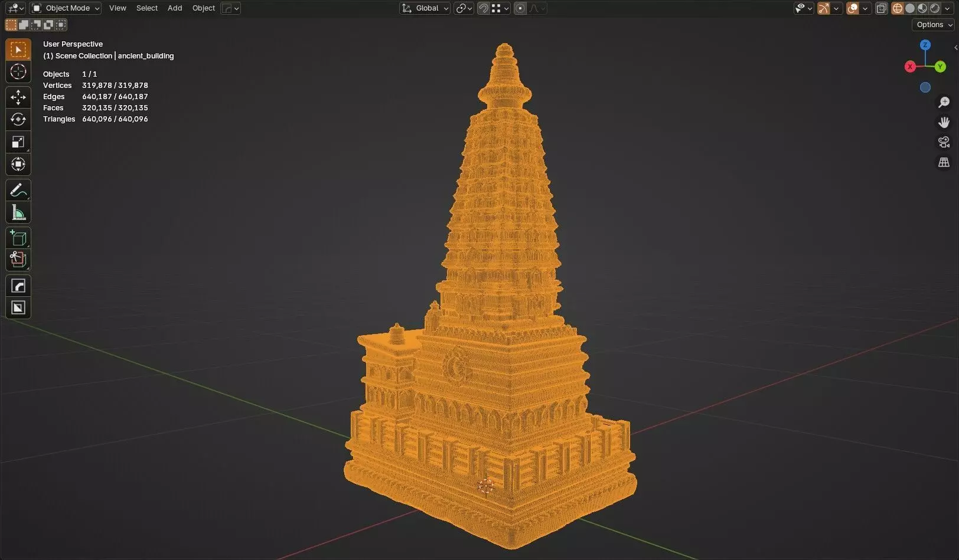Click the Triangles count '640,096 / 640,096'
The height and width of the screenshot is (560, 959).
coord(115,119)
